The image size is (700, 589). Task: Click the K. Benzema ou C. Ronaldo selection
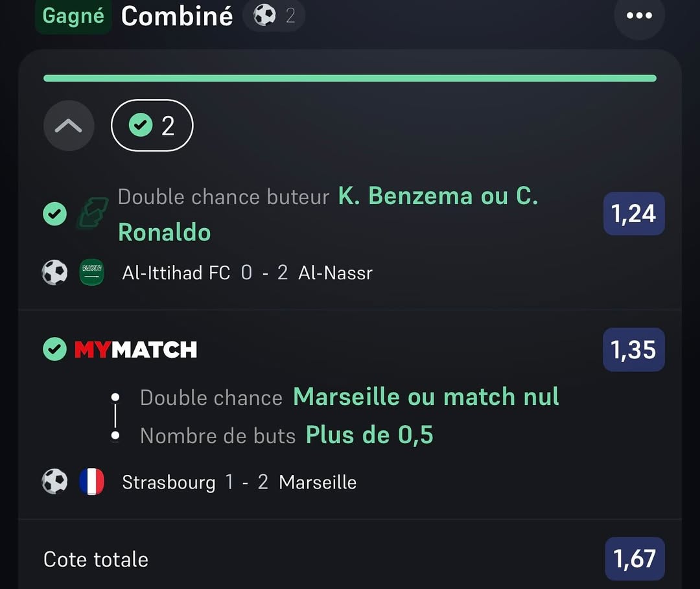[x=437, y=196]
